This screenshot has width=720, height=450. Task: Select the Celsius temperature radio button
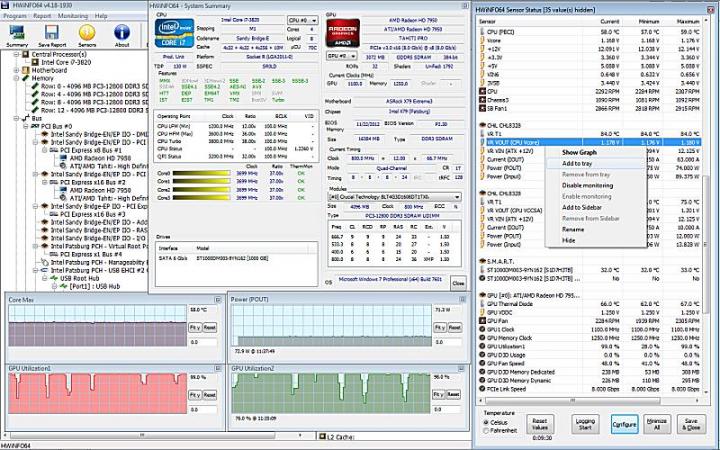pos(486,422)
